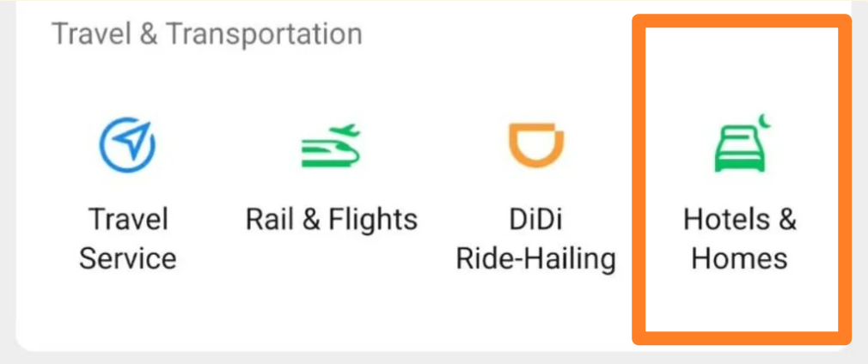Click the word "Service" in Travel Service

point(127,258)
